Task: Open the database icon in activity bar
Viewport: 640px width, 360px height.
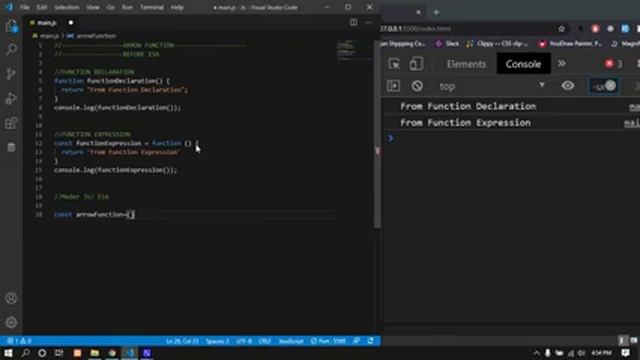Action: coord(11,147)
